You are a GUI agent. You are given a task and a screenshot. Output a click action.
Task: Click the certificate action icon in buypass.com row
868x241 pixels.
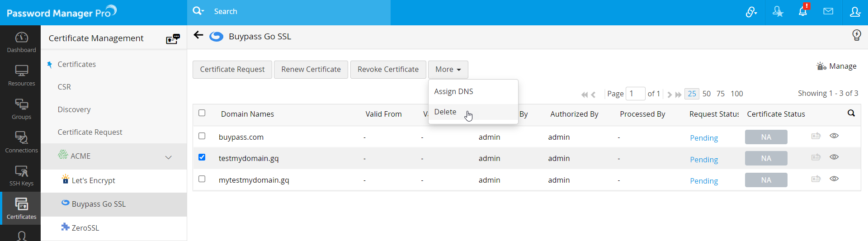(816, 136)
